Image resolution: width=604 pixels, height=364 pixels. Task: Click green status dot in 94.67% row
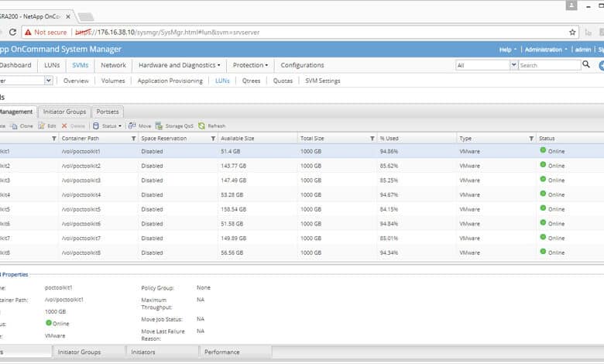point(543,194)
